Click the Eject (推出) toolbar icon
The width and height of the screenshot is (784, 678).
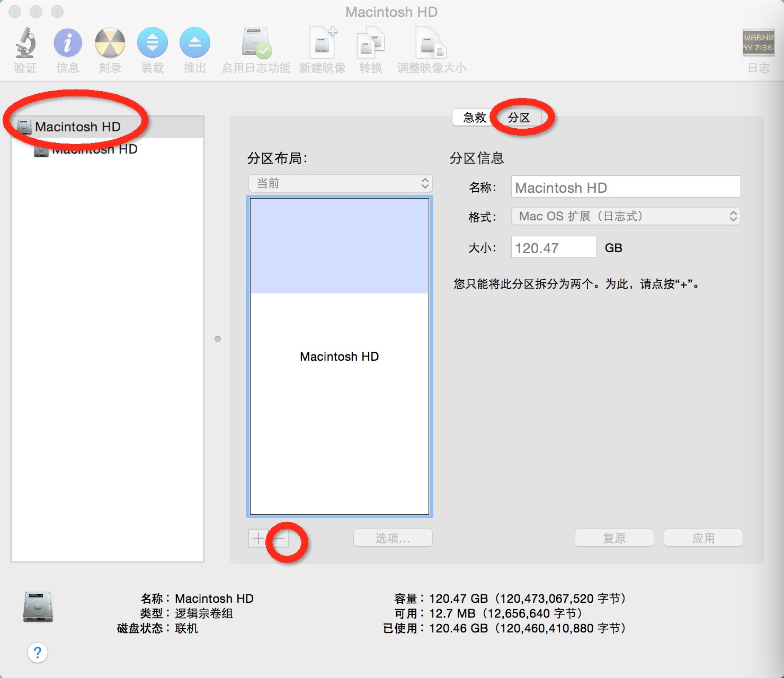[195, 43]
